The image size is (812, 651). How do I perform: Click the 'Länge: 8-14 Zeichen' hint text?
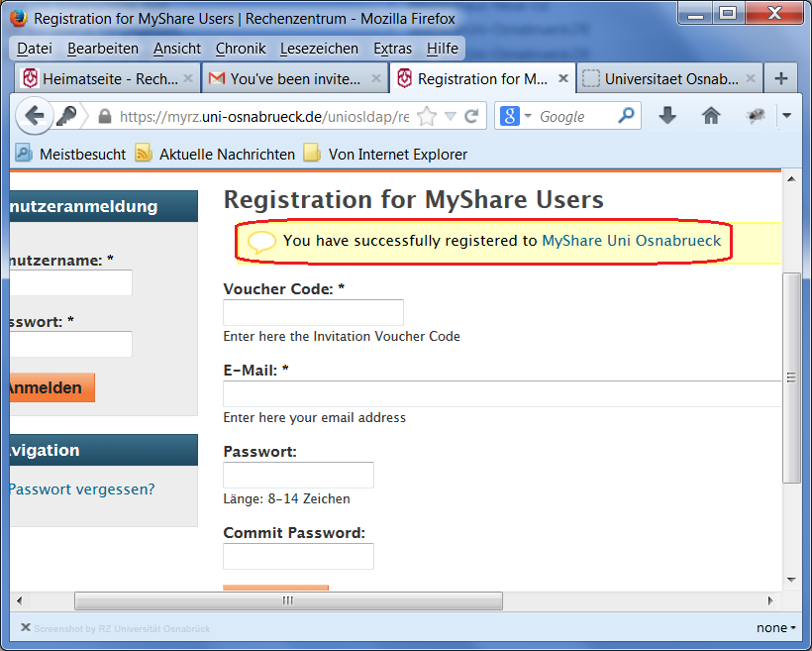tap(286, 498)
